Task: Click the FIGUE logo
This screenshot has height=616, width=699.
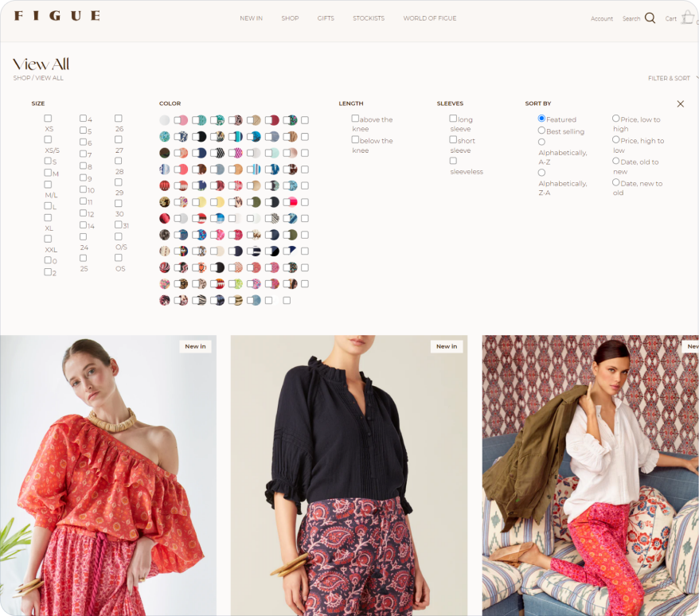Action: 57,16
